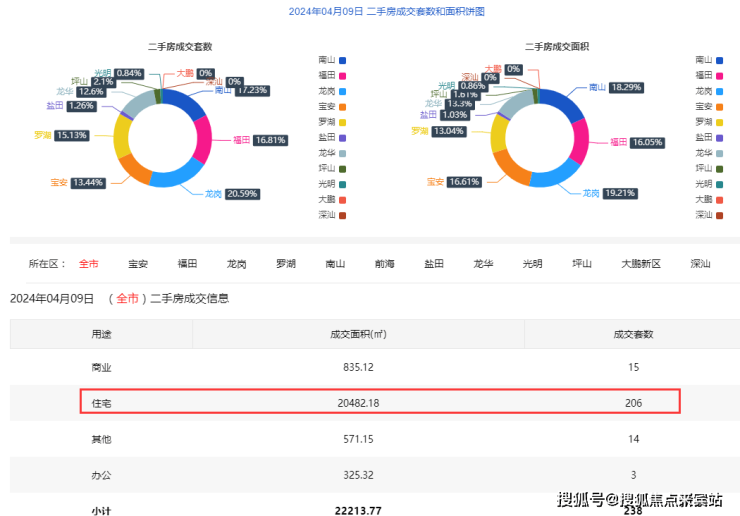
Task: Select the 住宅 table row
Action: tap(380, 403)
